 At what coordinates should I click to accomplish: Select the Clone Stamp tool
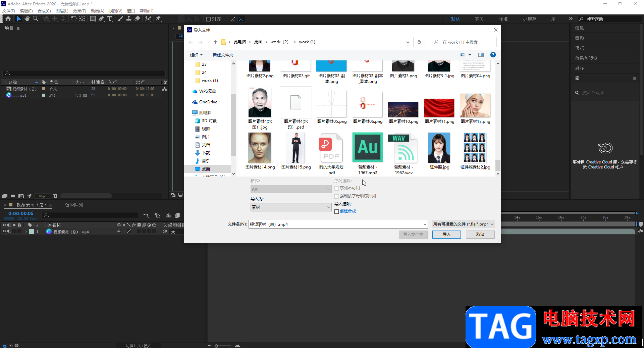(x=128, y=19)
